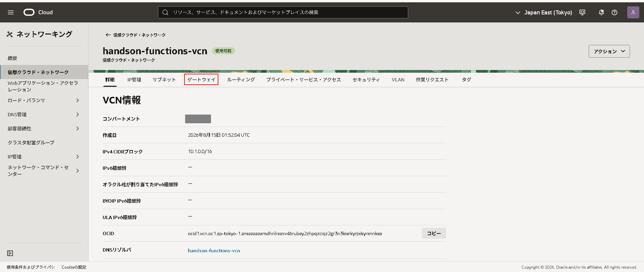Click the Networking section icon in sidebar
Screen dimensions: 644x272
point(10,34)
